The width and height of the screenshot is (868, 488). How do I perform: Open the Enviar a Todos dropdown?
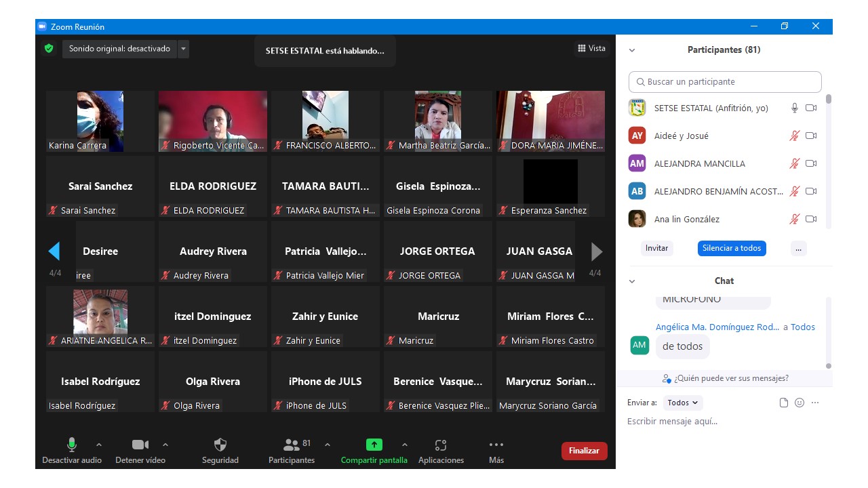click(682, 403)
